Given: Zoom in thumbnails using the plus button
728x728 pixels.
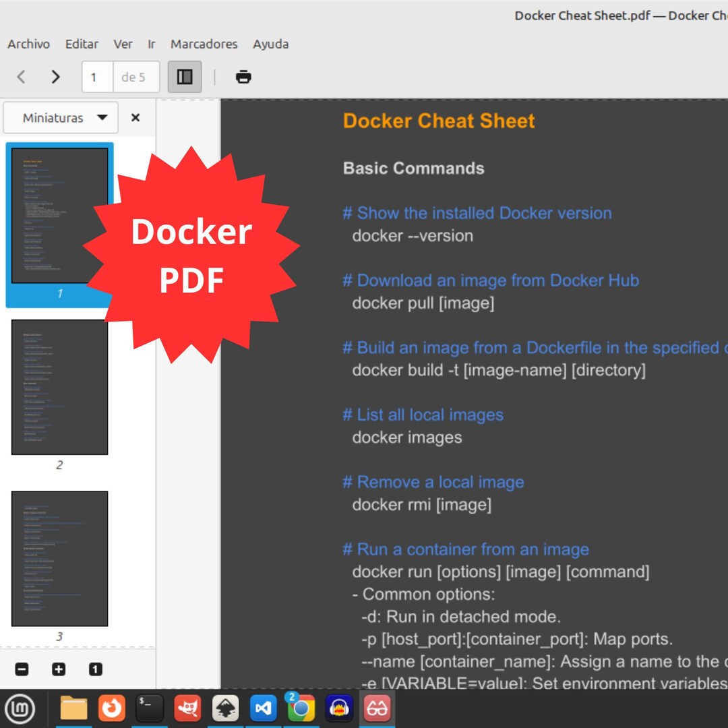Looking at the screenshot, I should 59,669.
